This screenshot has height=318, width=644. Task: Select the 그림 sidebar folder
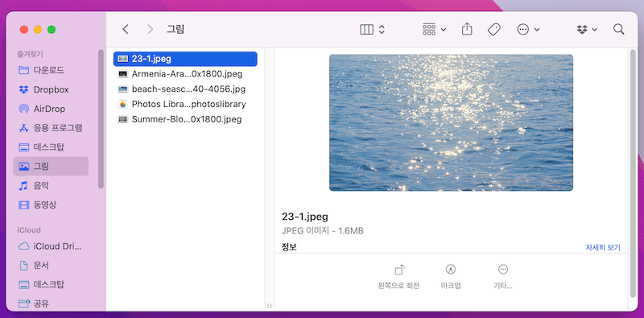[51, 167]
